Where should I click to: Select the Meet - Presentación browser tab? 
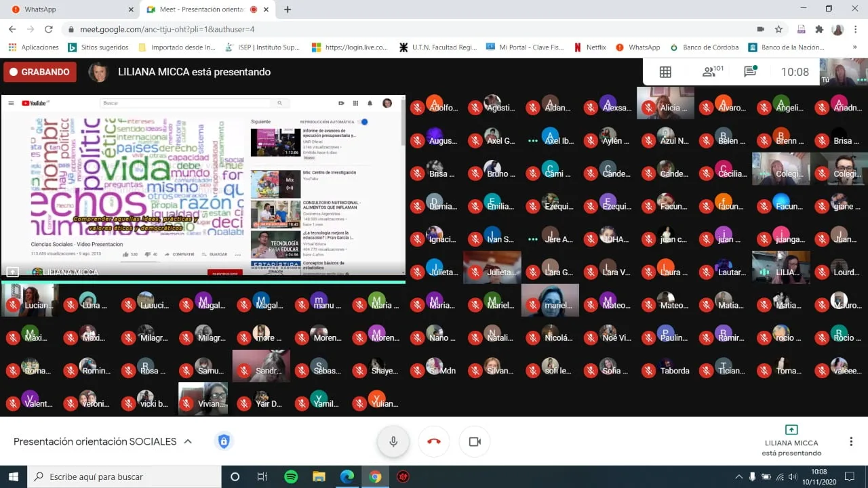coord(207,9)
